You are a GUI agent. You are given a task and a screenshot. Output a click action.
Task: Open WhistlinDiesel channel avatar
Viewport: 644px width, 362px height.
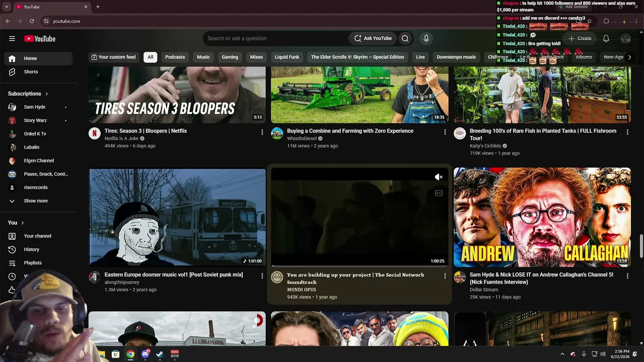point(277,133)
